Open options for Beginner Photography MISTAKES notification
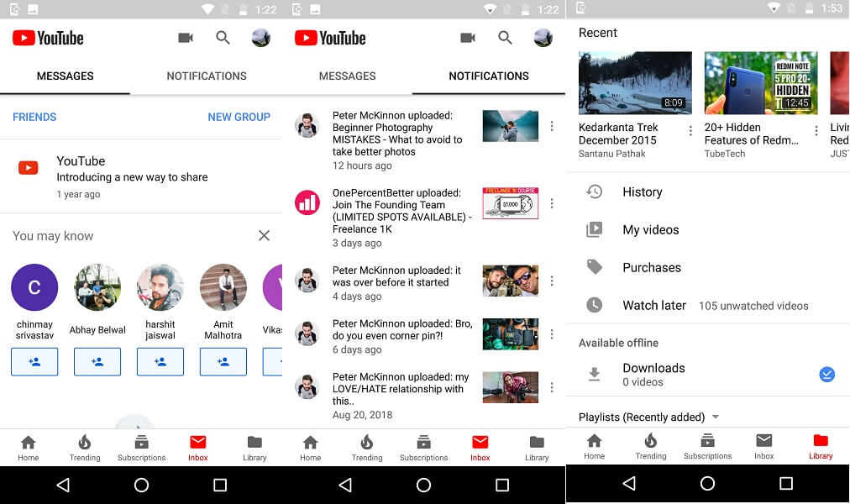 coord(552,126)
